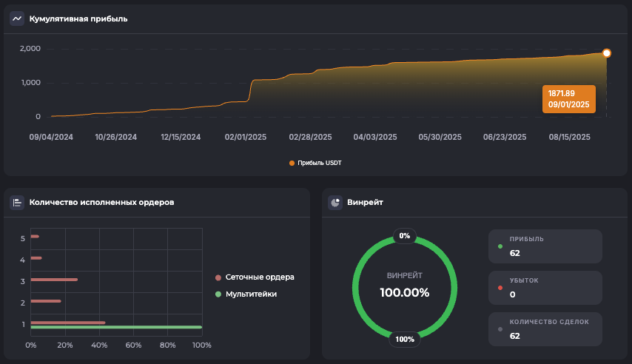The height and width of the screenshot is (364, 632).
Task: Click the 0% label on the winrate ring
Action: pyautogui.click(x=405, y=236)
